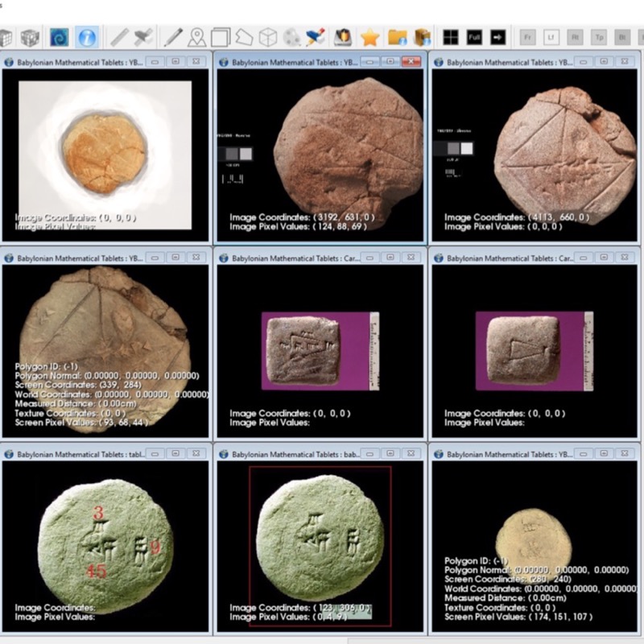Open the color palette tool

point(291,37)
